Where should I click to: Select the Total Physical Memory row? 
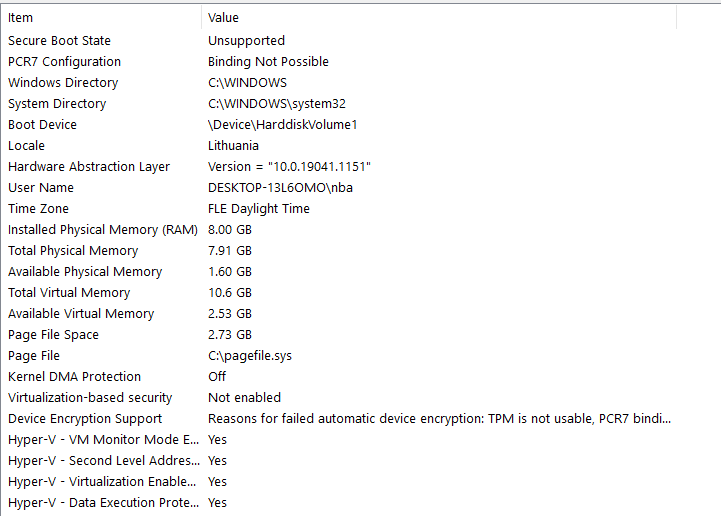(x=73, y=251)
